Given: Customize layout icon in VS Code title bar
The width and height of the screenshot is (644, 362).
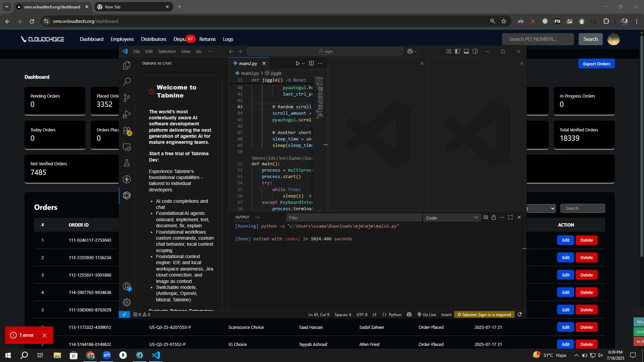Looking at the screenshot, I should 449,51.
